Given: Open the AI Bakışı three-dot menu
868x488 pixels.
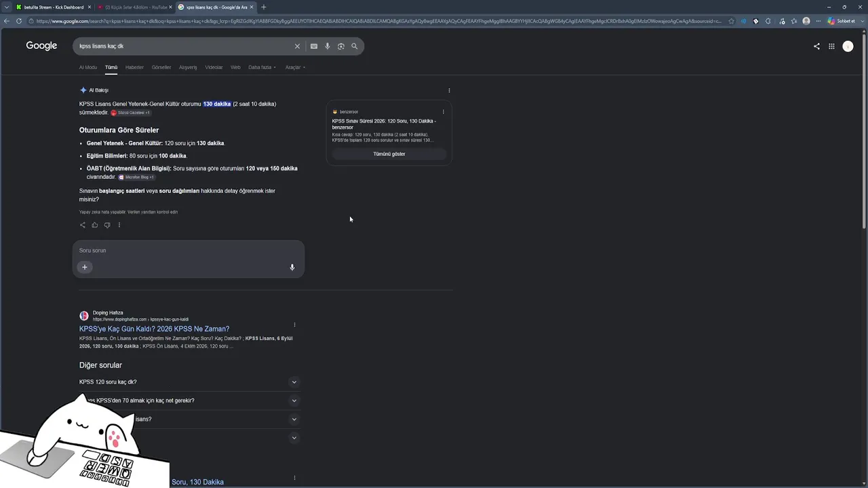Looking at the screenshot, I should pyautogui.click(x=449, y=90).
